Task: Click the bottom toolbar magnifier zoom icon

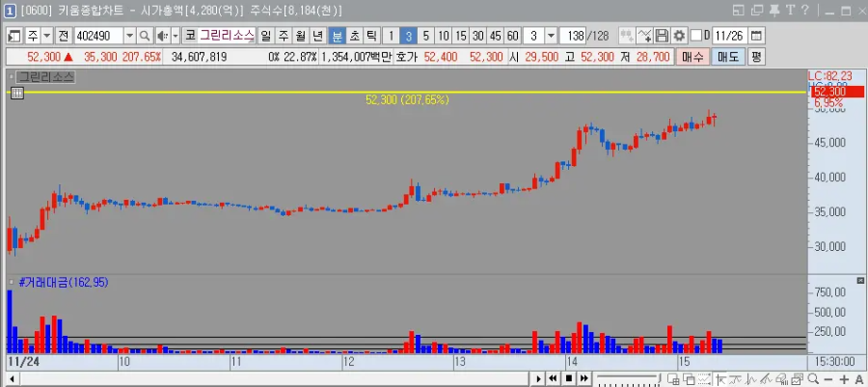Action: [x=813, y=379]
